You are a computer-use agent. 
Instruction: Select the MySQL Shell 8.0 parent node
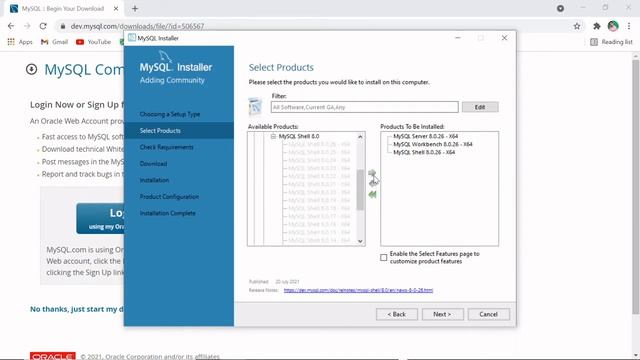(x=299, y=136)
